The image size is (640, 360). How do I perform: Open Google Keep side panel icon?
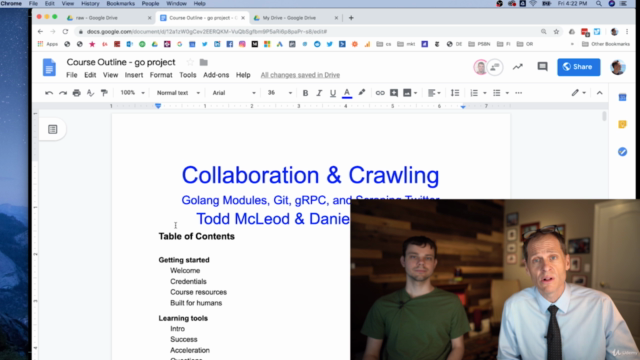(x=622, y=124)
